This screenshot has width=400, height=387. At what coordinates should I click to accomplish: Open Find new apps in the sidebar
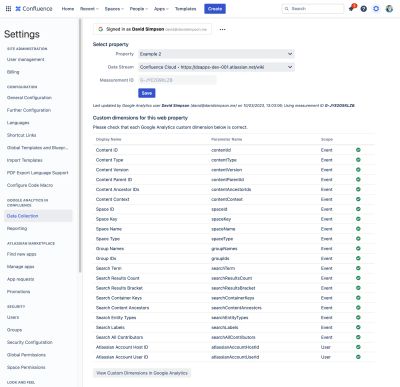click(x=22, y=254)
